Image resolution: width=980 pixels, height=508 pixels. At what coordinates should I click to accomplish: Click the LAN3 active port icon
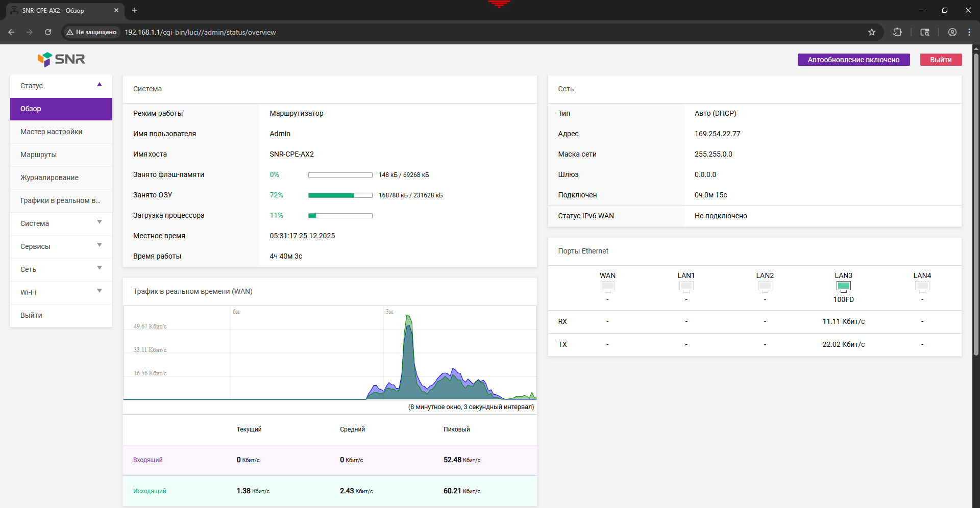843,286
